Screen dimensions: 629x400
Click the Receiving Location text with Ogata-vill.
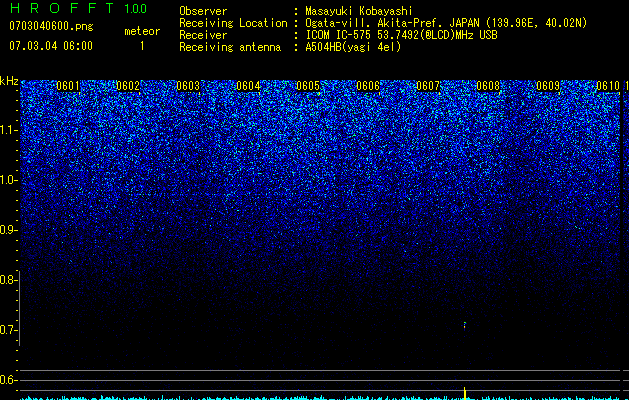pyautogui.click(x=446, y=23)
